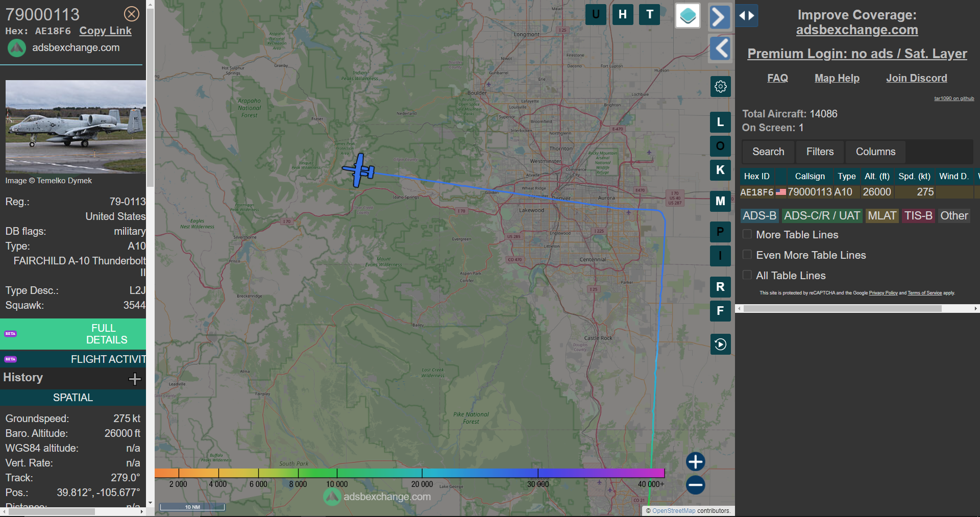Enable Even More Table Lines checkbox
Screen dimensions: 980x517
point(747,255)
